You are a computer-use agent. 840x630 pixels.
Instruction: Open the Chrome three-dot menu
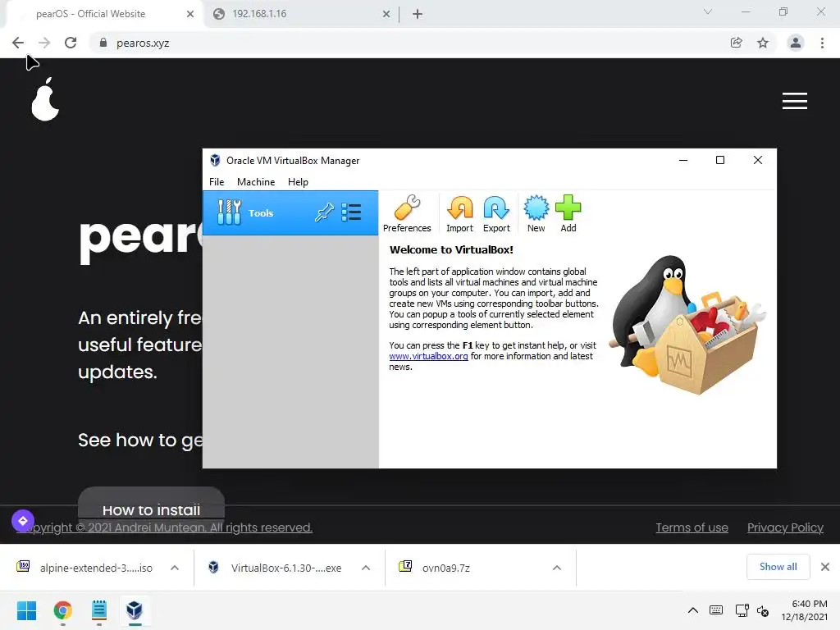click(822, 43)
